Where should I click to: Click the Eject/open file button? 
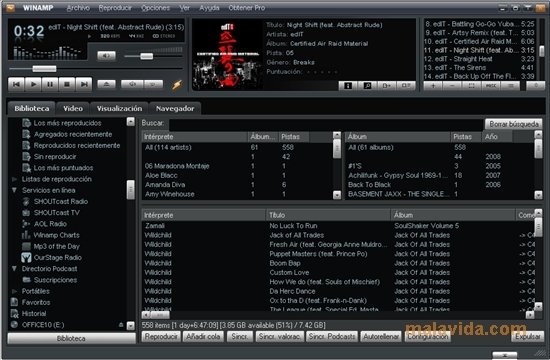point(106,84)
